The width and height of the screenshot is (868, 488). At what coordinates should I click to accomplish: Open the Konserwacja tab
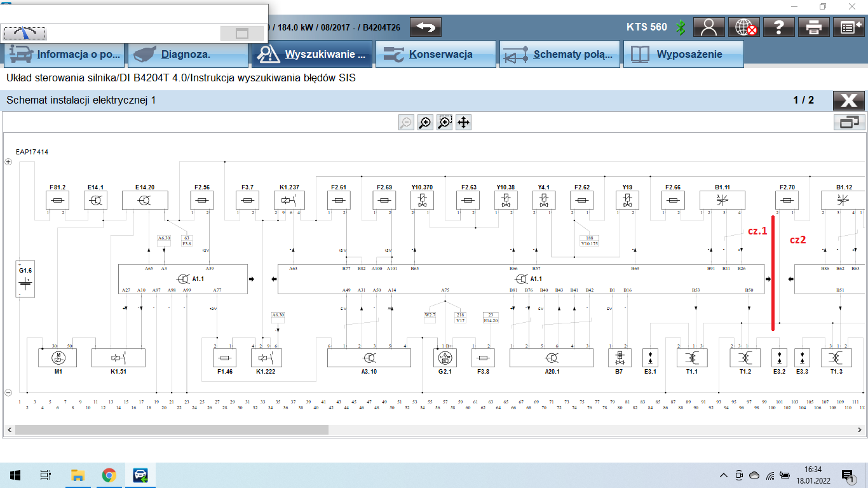pyautogui.click(x=435, y=55)
